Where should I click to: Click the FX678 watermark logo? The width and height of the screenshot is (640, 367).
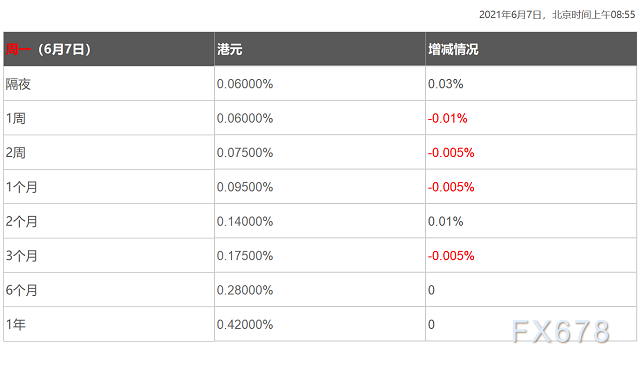561,331
